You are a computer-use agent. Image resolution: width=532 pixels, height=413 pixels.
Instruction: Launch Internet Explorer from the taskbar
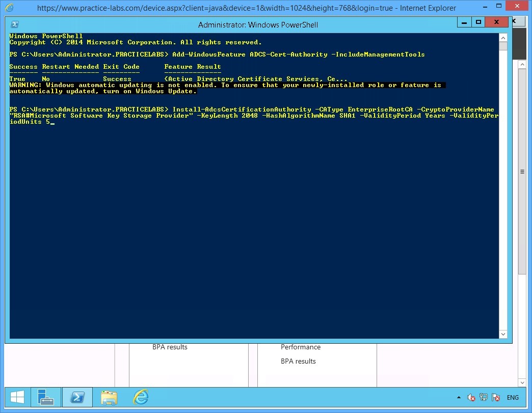[140, 397]
